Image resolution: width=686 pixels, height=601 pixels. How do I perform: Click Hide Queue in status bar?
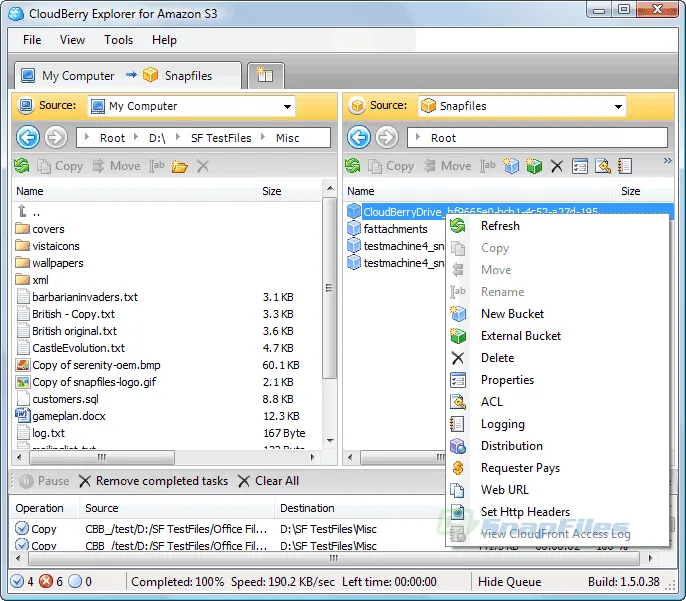pyautogui.click(x=509, y=581)
